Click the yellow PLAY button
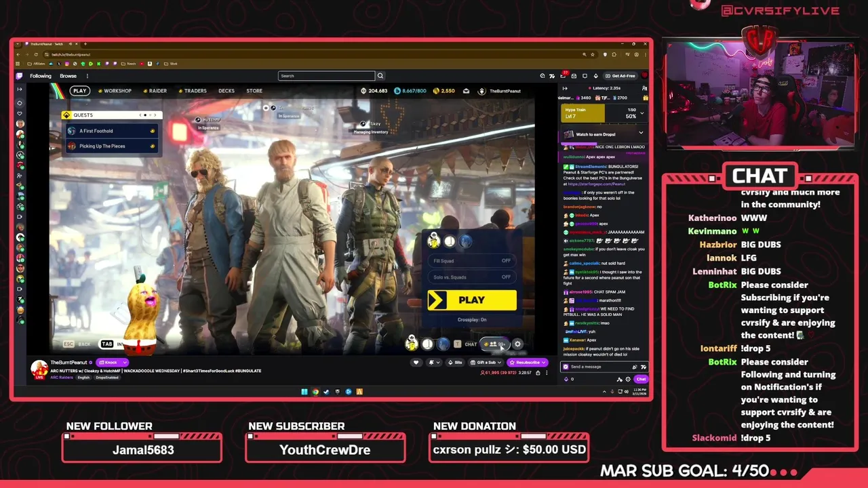 [x=472, y=300]
